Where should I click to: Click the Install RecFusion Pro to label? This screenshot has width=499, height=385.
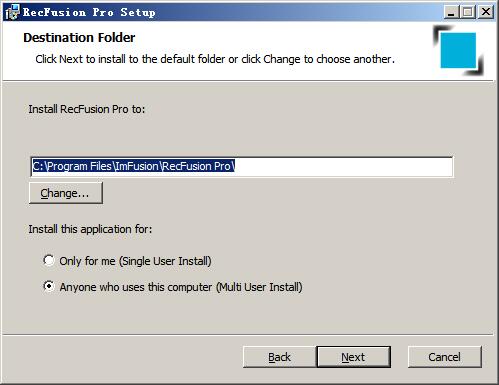(x=87, y=109)
